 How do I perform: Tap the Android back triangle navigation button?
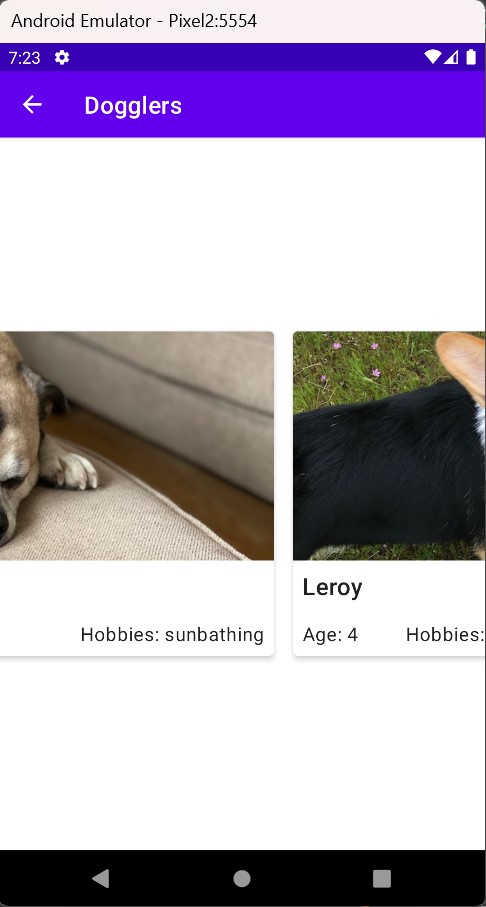(101, 878)
